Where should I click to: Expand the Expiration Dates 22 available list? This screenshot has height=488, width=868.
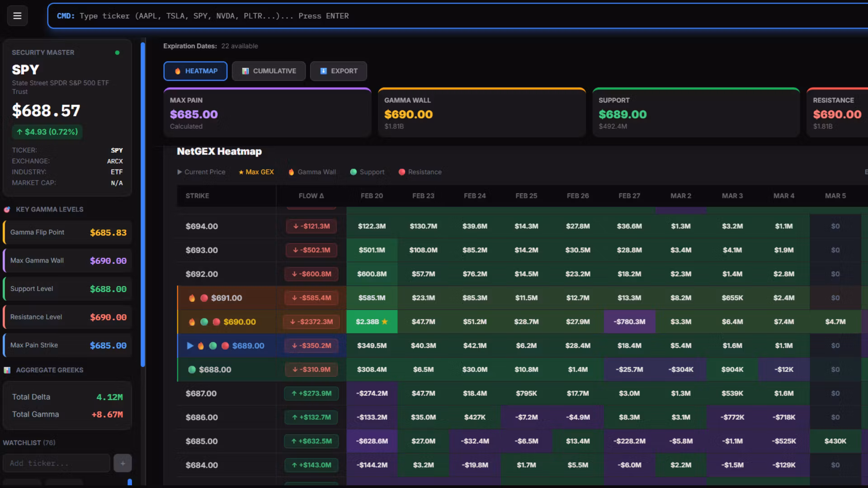click(239, 46)
